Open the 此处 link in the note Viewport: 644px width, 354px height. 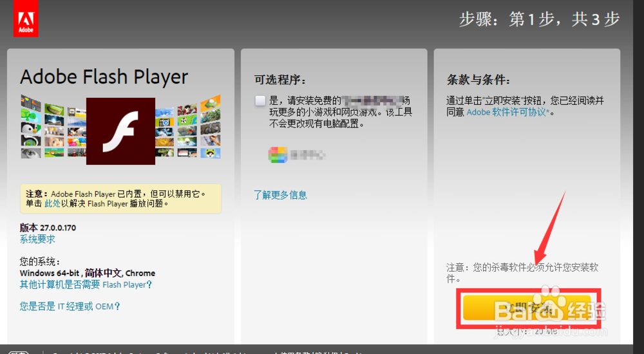(x=52, y=203)
